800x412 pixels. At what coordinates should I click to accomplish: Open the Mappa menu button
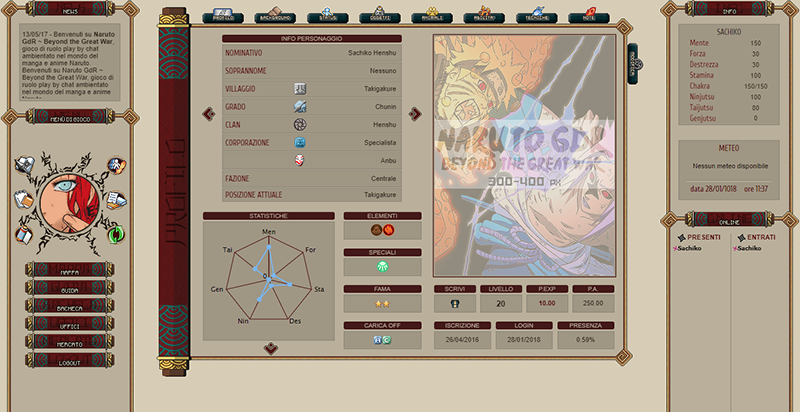69,270
